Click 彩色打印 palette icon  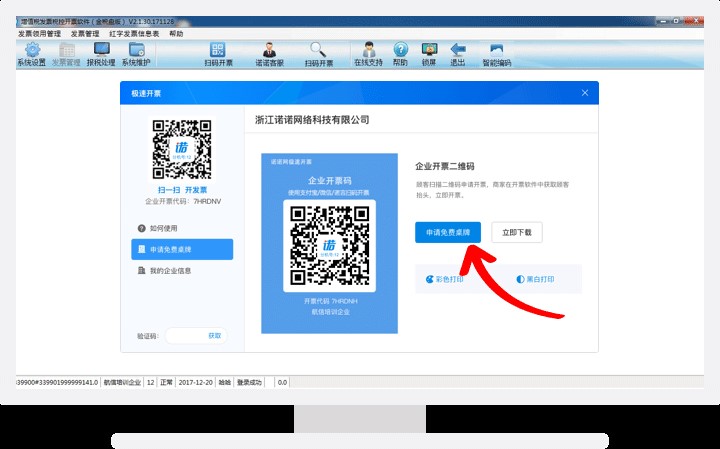point(429,279)
